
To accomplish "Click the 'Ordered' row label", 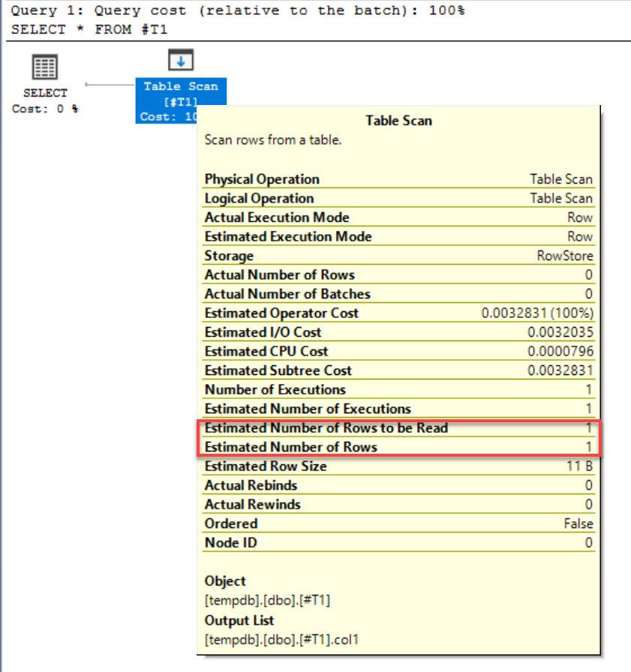I will [231, 523].
